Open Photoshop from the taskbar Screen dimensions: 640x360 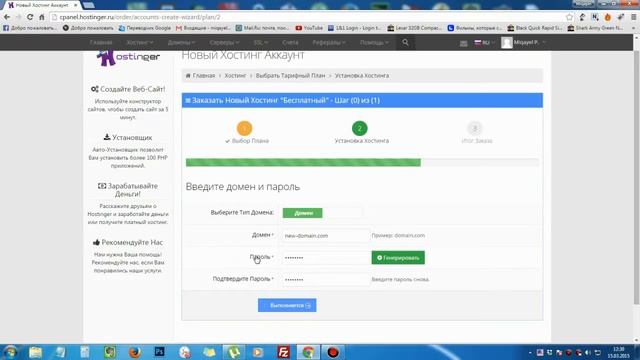[160, 352]
